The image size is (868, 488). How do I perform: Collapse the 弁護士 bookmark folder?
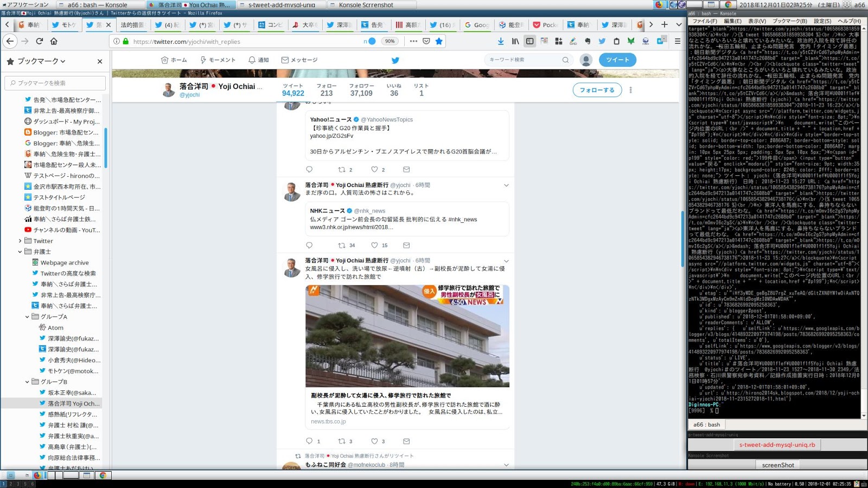pos(20,252)
